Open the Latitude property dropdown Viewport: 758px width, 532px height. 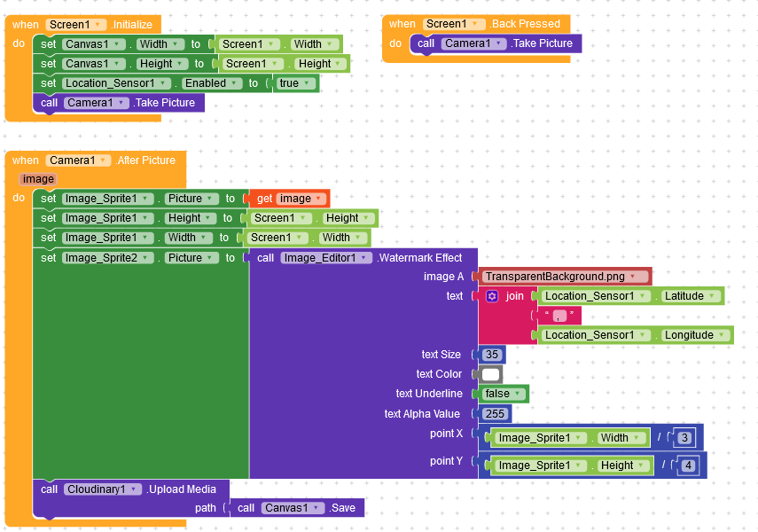(x=690, y=296)
